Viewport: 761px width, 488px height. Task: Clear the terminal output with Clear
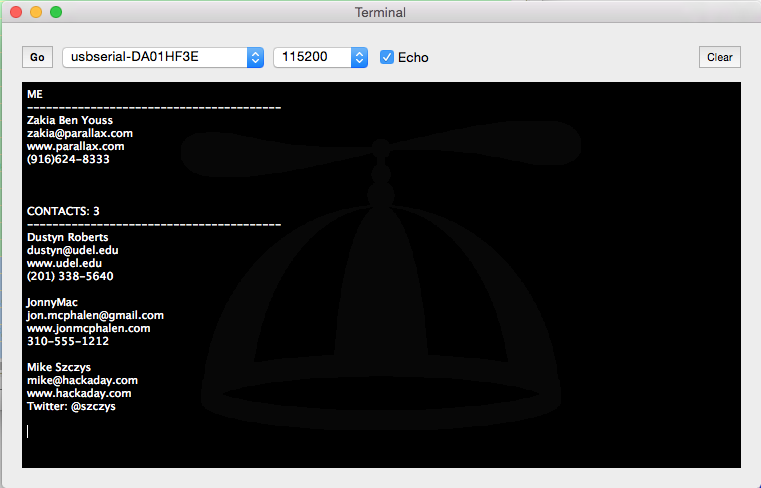click(719, 57)
